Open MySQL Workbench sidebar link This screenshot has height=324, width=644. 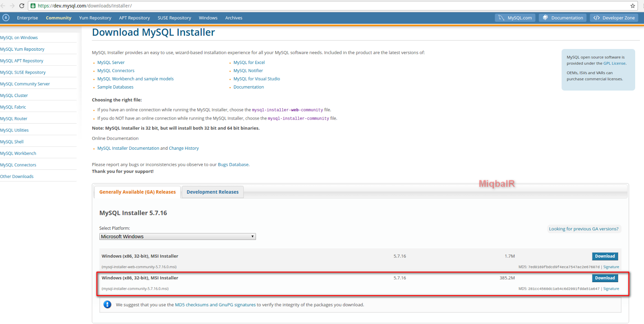[x=18, y=153]
